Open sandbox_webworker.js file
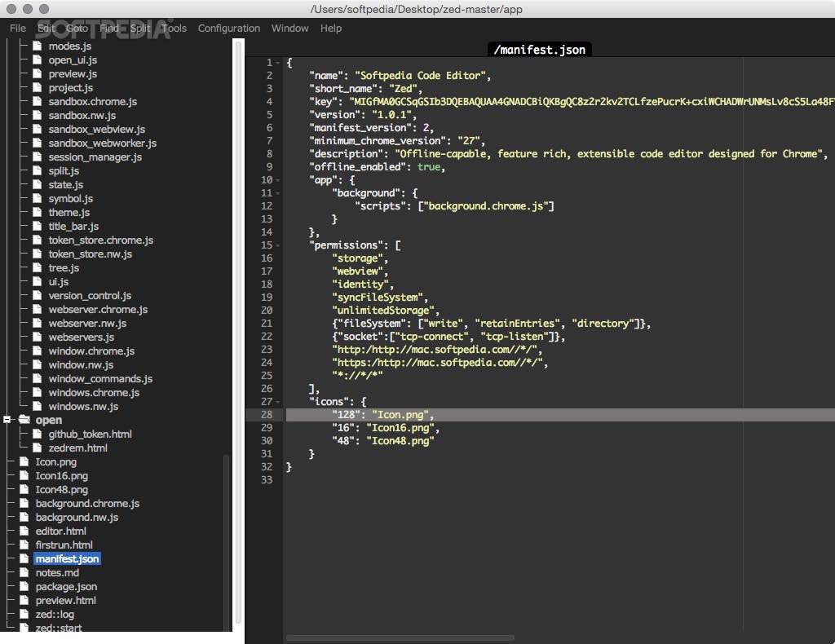835x644 pixels. coord(103,143)
